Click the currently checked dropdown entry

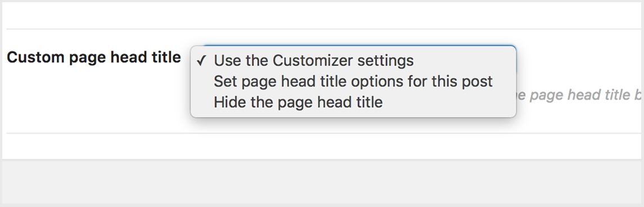coord(353,61)
